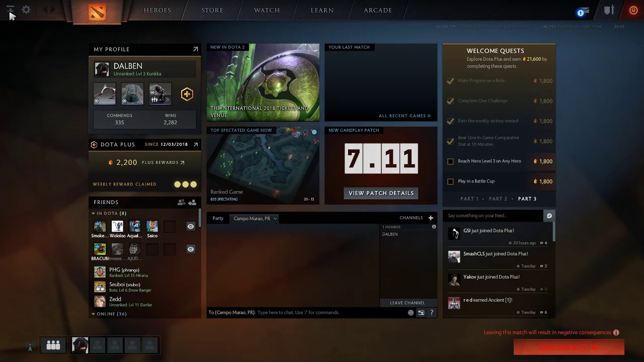This screenshot has width=644, height=362.
Task: Toggle Make Progress on a Relic checkmark
Action: click(x=450, y=81)
